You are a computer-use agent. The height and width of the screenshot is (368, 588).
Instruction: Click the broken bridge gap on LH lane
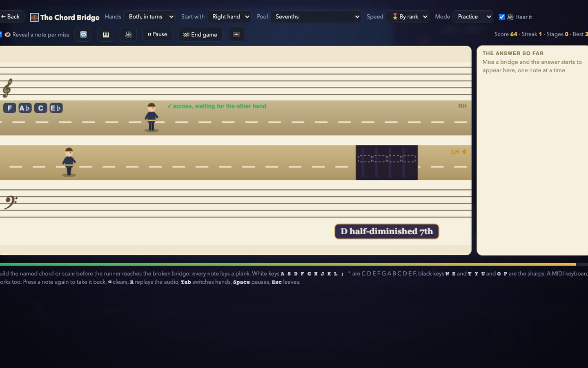[387, 162]
